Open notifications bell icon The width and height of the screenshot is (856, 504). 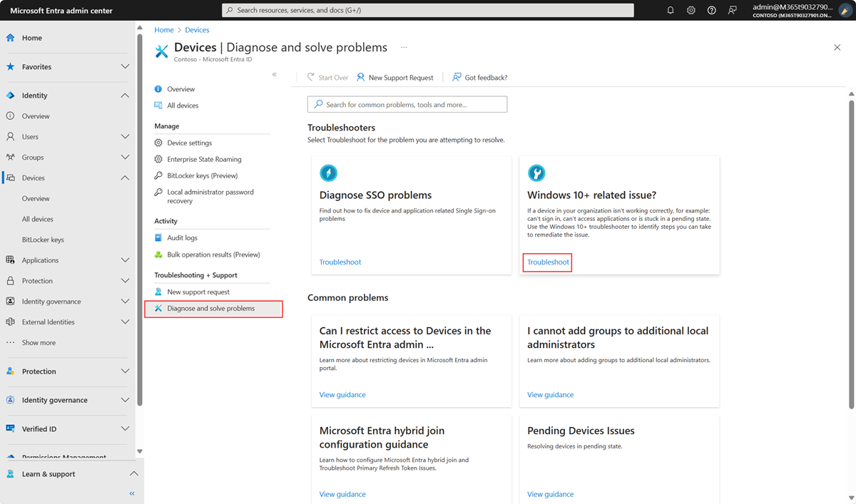pos(671,11)
